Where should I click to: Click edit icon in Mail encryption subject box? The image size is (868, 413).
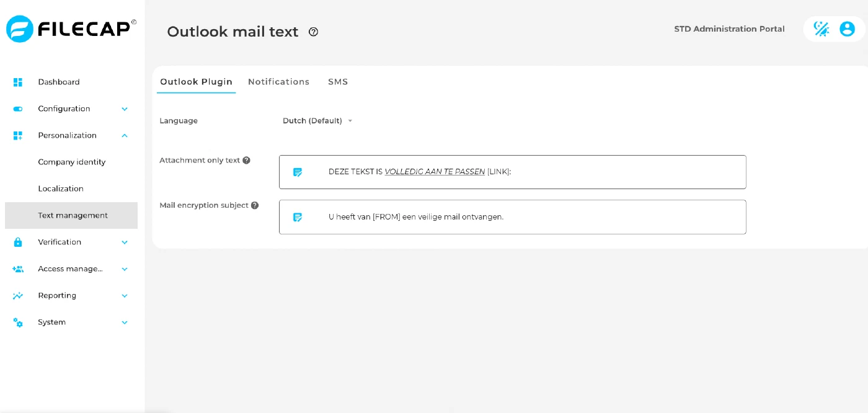(x=298, y=217)
